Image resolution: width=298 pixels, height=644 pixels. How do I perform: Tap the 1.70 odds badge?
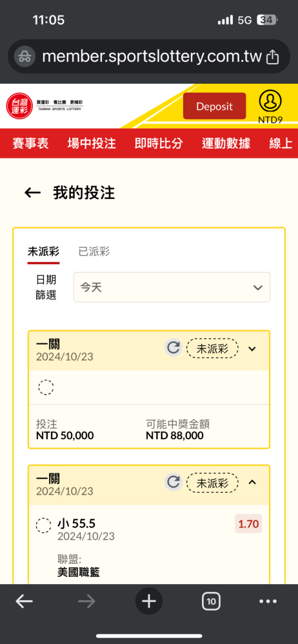coord(248,524)
